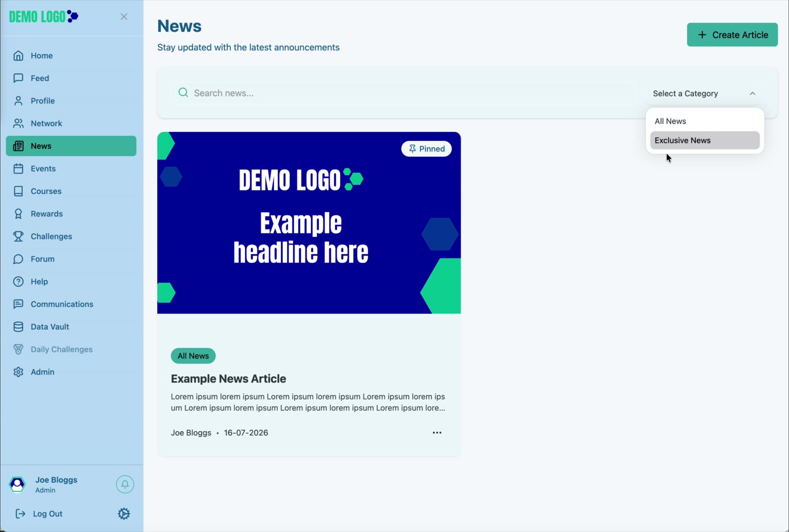Click the News newspaper icon

coord(19,146)
